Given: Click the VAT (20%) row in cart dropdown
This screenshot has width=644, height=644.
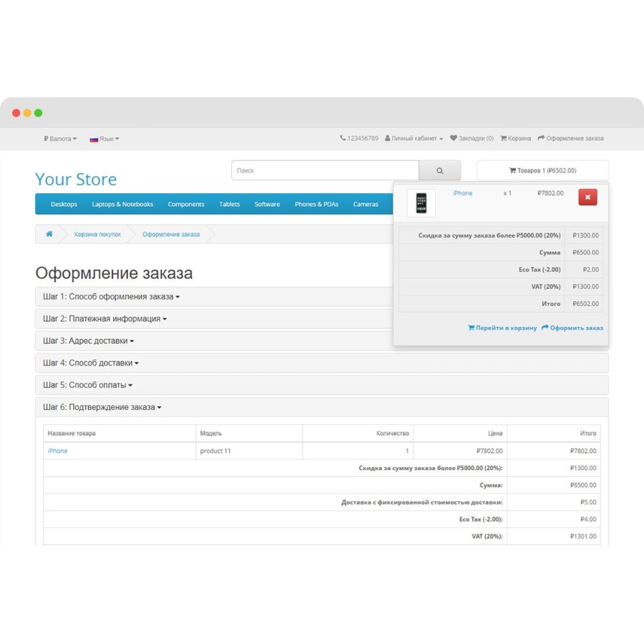Looking at the screenshot, I should point(501,287).
